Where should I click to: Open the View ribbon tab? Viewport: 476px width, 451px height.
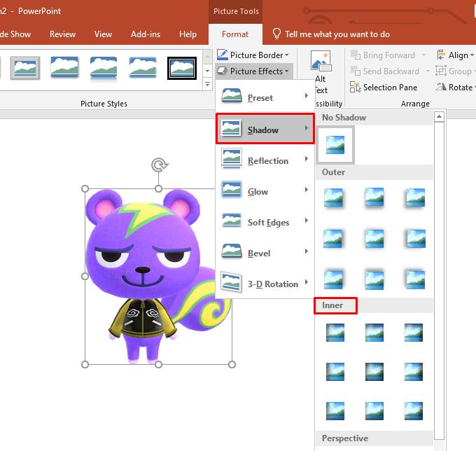pyautogui.click(x=103, y=34)
